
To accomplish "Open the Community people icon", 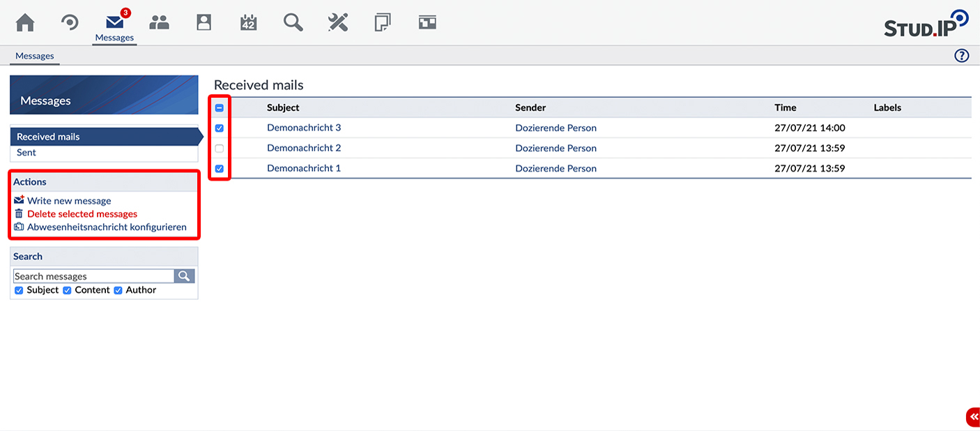I will point(159,23).
